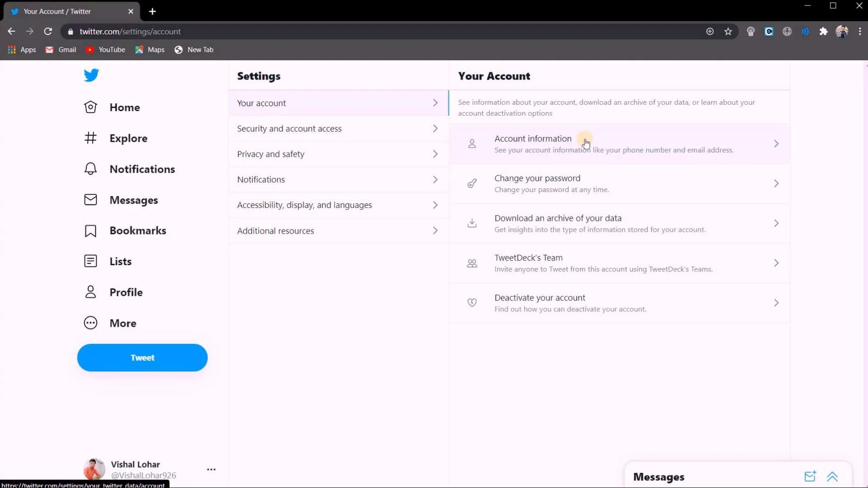Click the blue Tweet button

pyautogui.click(x=142, y=357)
